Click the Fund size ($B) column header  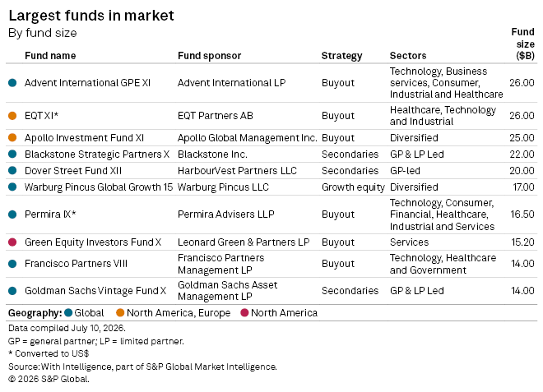click(523, 44)
